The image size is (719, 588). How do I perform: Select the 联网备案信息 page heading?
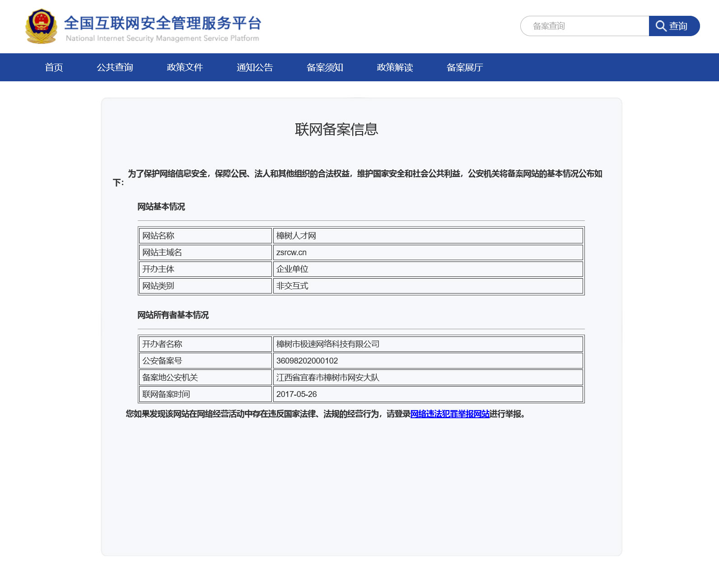pyautogui.click(x=336, y=130)
